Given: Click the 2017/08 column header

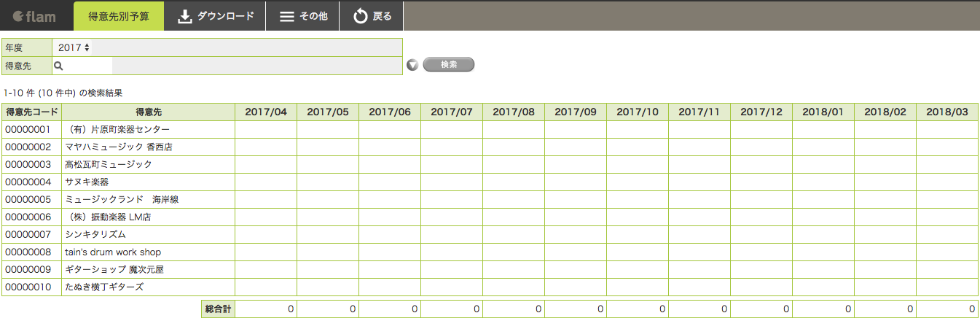Looking at the screenshot, I should (x=514, y=112).
